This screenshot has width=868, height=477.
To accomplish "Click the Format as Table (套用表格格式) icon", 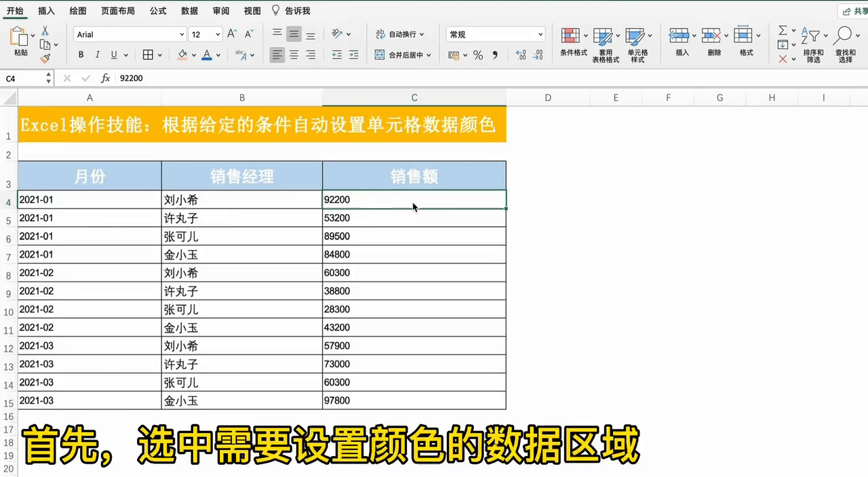I will 603,36.
